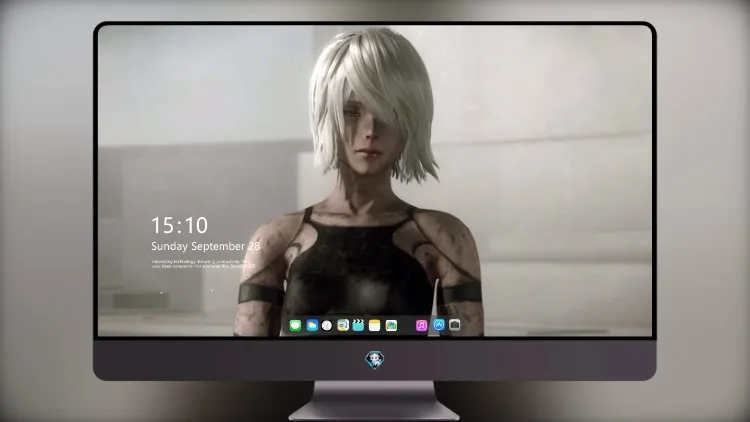The height and width of the screenshot is (422, 750).
Task: Open the Wallet dock icon
Action: (391, 325)
